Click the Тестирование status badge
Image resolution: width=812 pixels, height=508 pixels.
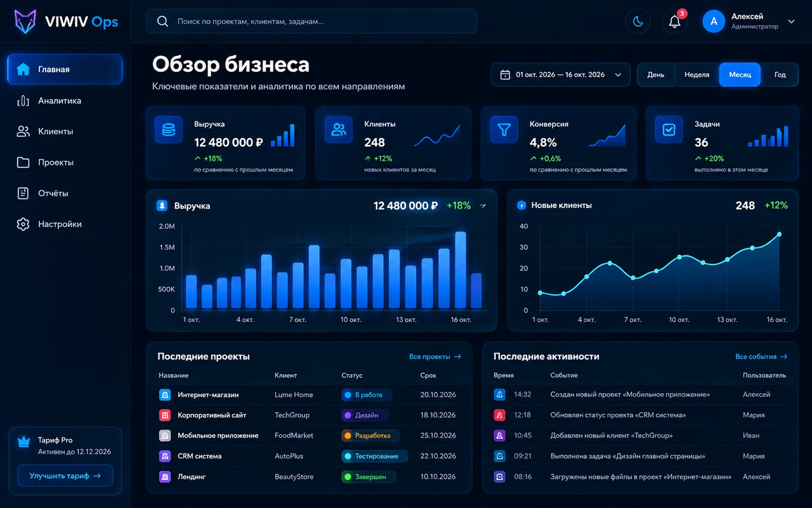pyautogui.click(x=374, y=456)
